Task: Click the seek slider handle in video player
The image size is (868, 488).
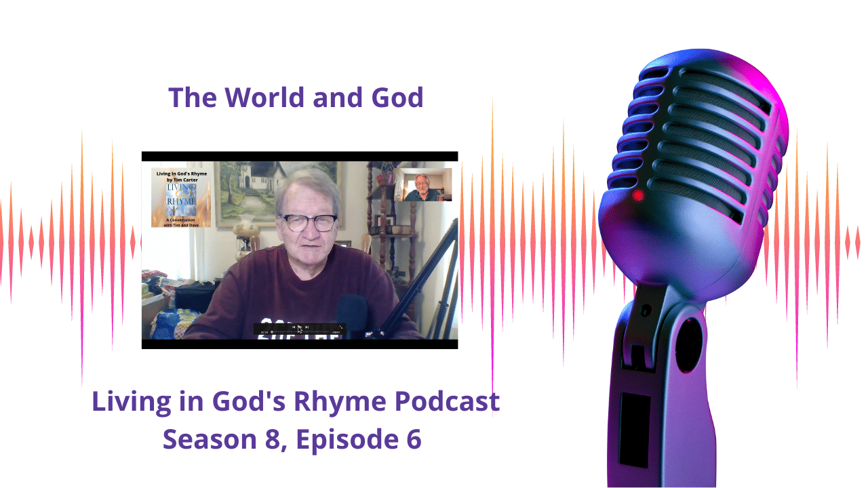Action: click(272, 333)
